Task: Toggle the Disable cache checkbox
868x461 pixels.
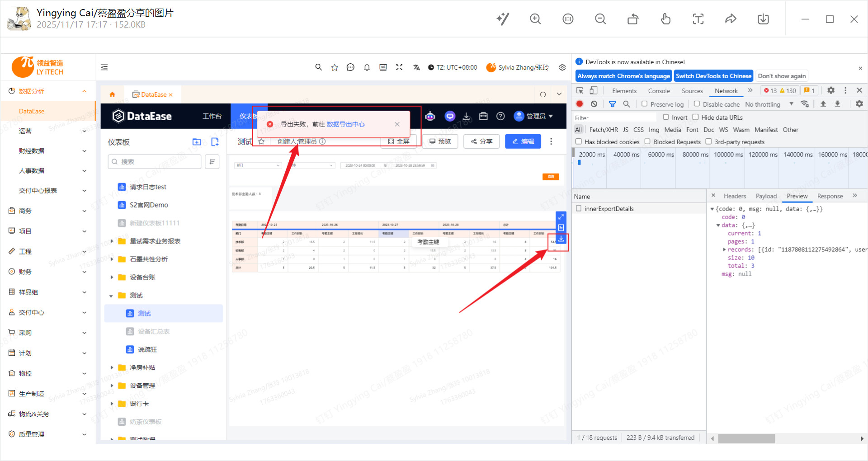Action: (697, 104)
